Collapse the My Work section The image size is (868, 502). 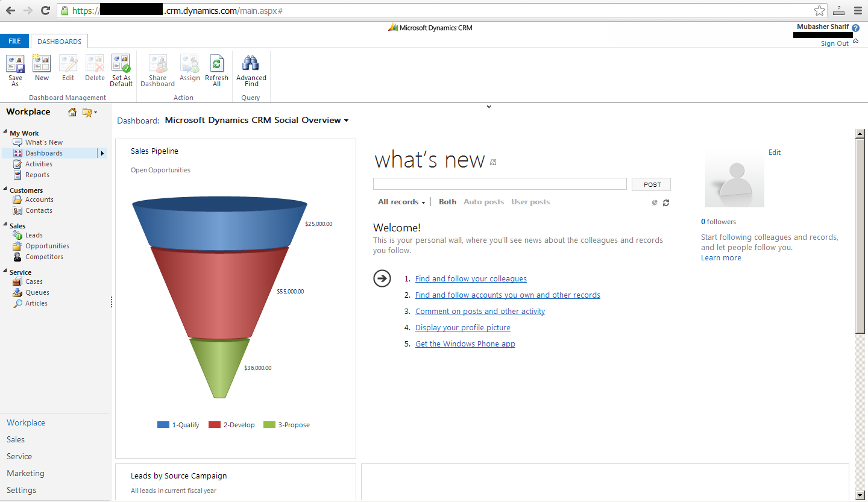[x=5, y=133]
